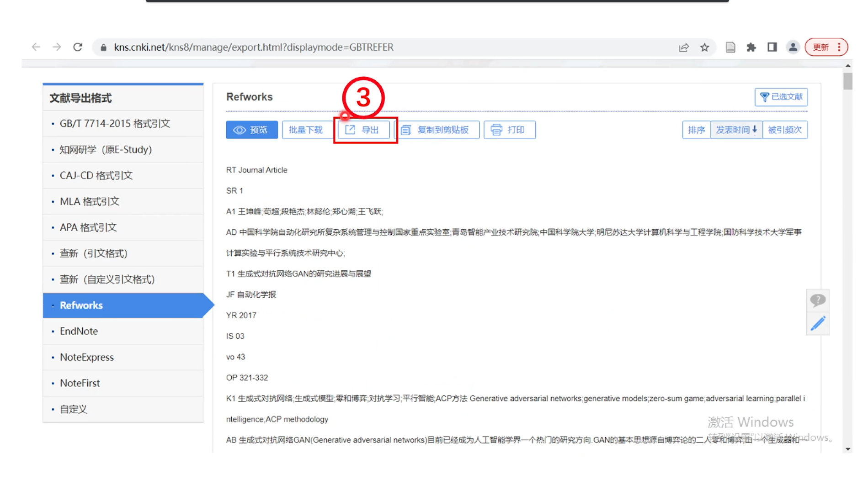The height and width of the screenshot is (490, 868).
Task: Toggle 发表时间 sort direction
Action: point(736,130)
